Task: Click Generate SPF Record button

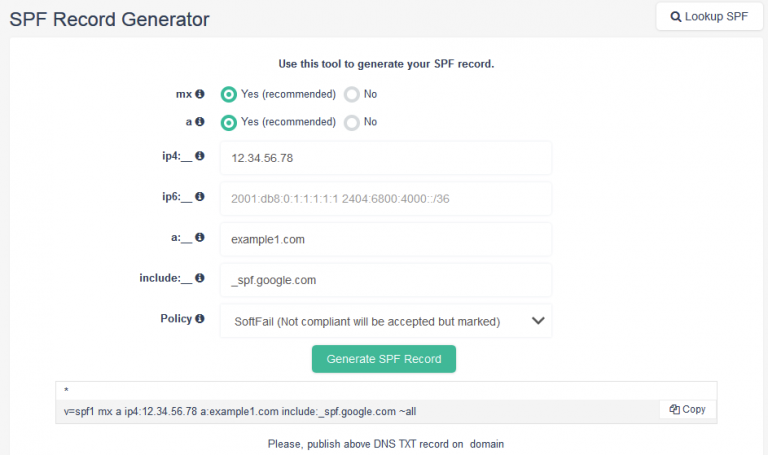Action: click(384, 359)
